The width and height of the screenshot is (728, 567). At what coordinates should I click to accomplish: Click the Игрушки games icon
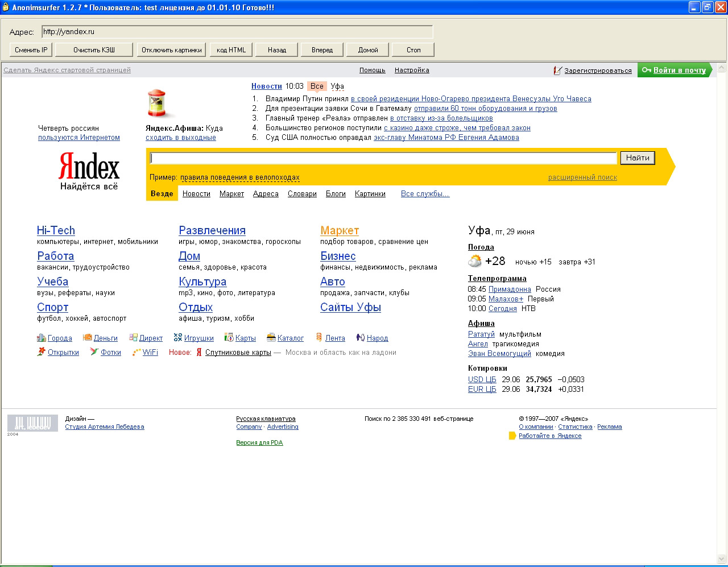[x=178, y=337]
